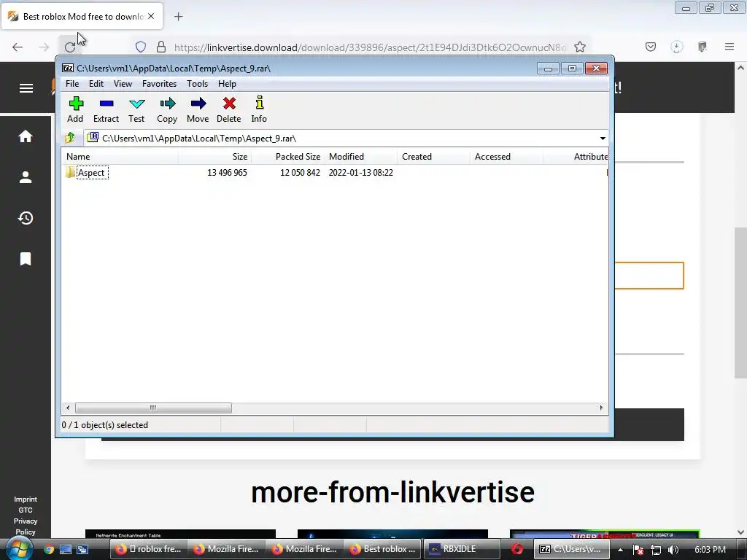Viewport: 747px width, 560px height.
Task: Open the File menu in 7-Zip
Action: [72, 84]
